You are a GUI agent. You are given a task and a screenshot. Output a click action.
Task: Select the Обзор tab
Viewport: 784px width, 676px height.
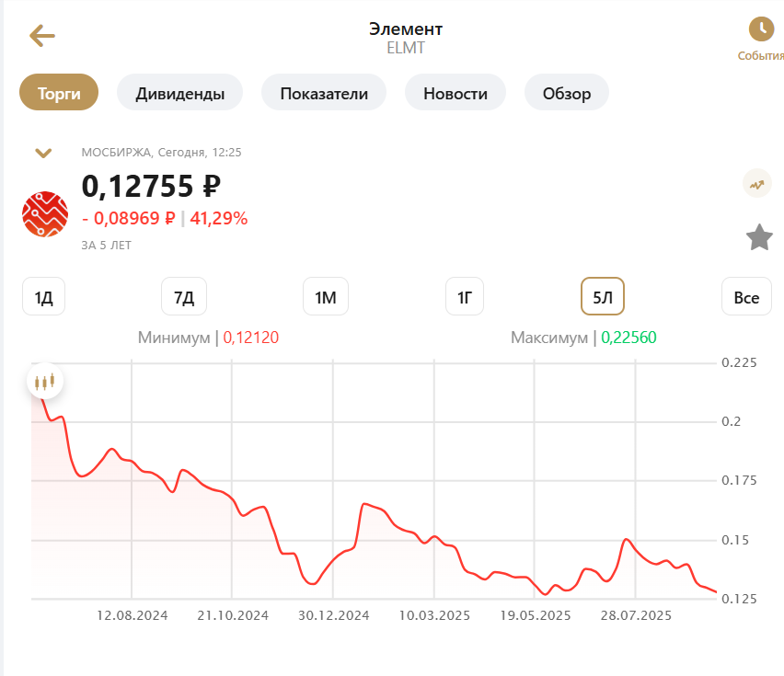click(567, 92)
